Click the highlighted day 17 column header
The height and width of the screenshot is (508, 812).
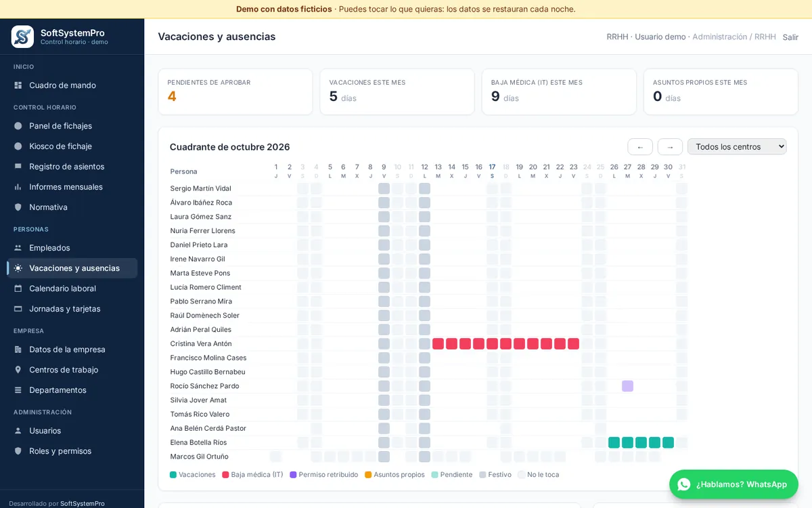pyautogui.click(x=492, y=171)
